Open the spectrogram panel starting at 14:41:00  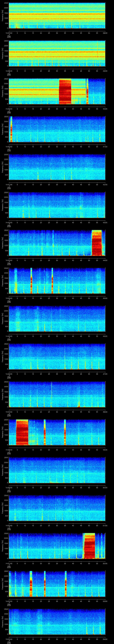[x=57, y=167]
